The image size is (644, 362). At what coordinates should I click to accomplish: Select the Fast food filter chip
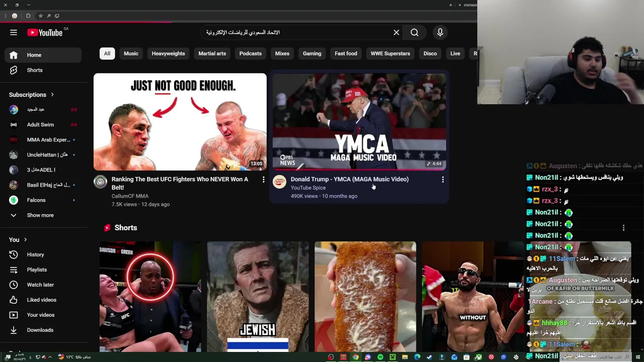click(346, 53)
